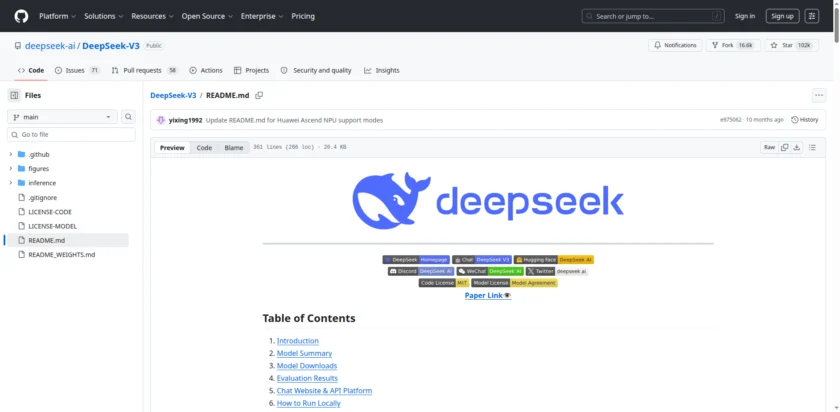The height and width of the screenshot is (412, 840).
Task: Open the Open Source dropdown menu
Action: (207, 16)
